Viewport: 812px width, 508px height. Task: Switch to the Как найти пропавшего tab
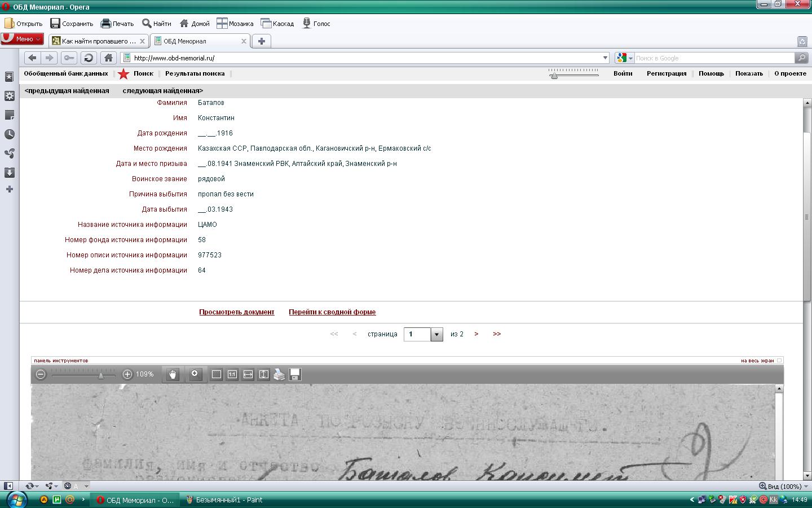point(99,41)
